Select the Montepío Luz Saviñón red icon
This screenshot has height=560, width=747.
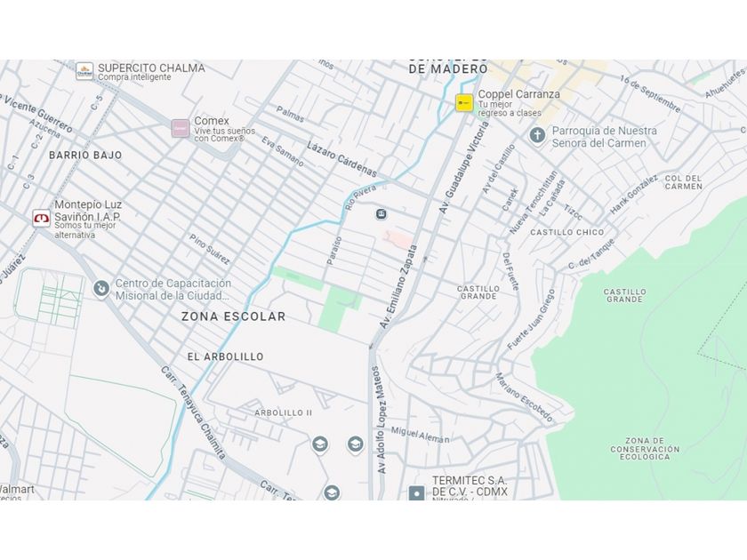tap(42, 218)
